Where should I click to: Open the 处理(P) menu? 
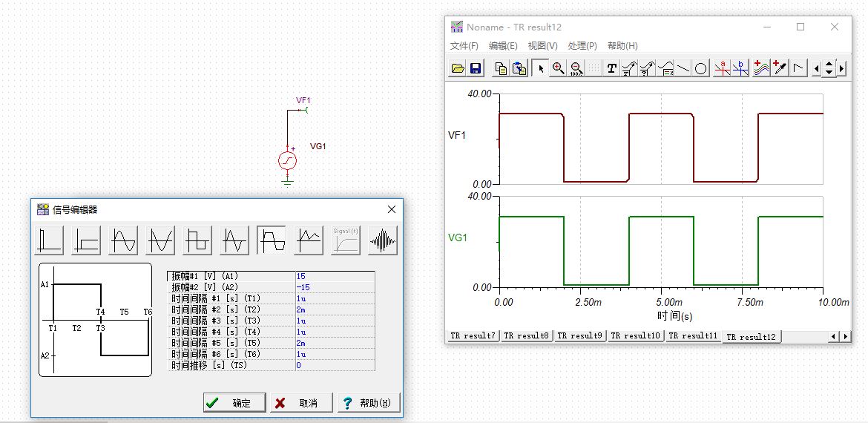click(582, 46)
